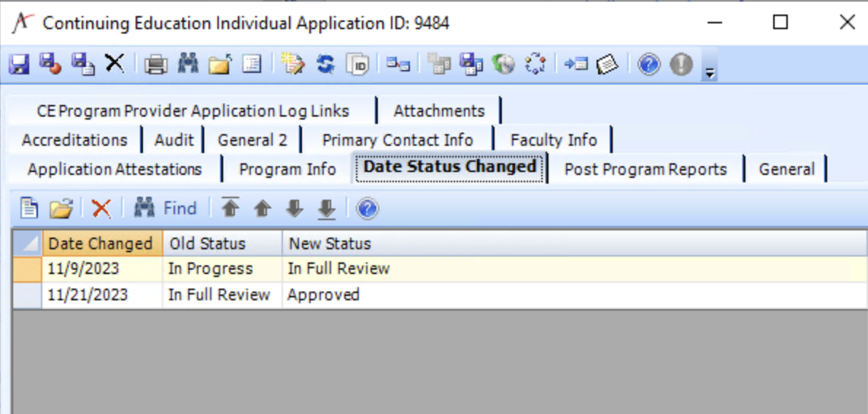Click the black X delete icon in main toolbar
Image resolution: width=868 pixels, height=414 pixels.
point(115,63)
